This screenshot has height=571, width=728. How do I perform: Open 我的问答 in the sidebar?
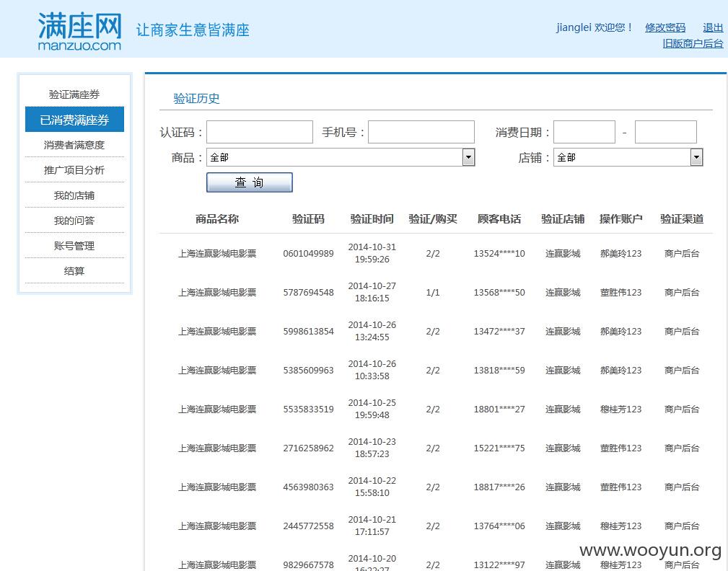point(74,221)
